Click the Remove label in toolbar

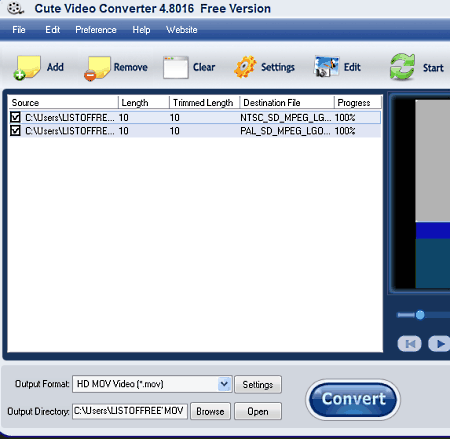(x=131, y=67)
